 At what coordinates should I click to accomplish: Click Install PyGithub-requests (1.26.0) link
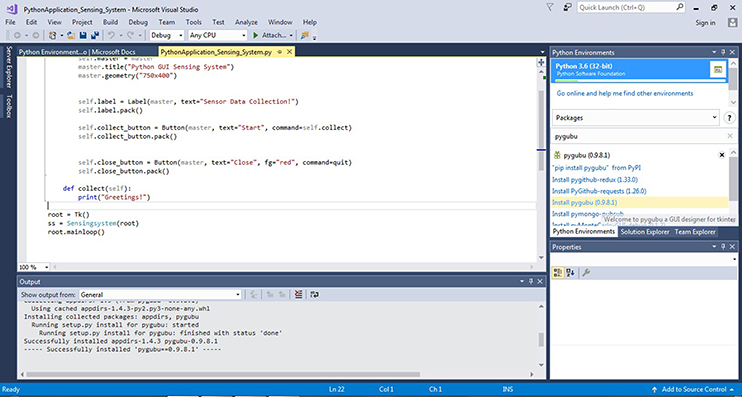(x=599, y=191)
